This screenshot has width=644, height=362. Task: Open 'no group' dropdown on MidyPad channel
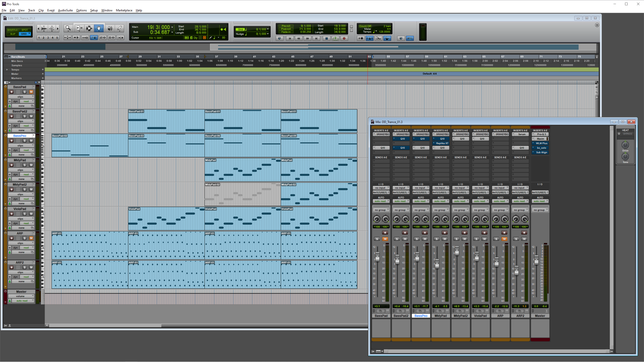pyautogui.click(x=441, y=210)
